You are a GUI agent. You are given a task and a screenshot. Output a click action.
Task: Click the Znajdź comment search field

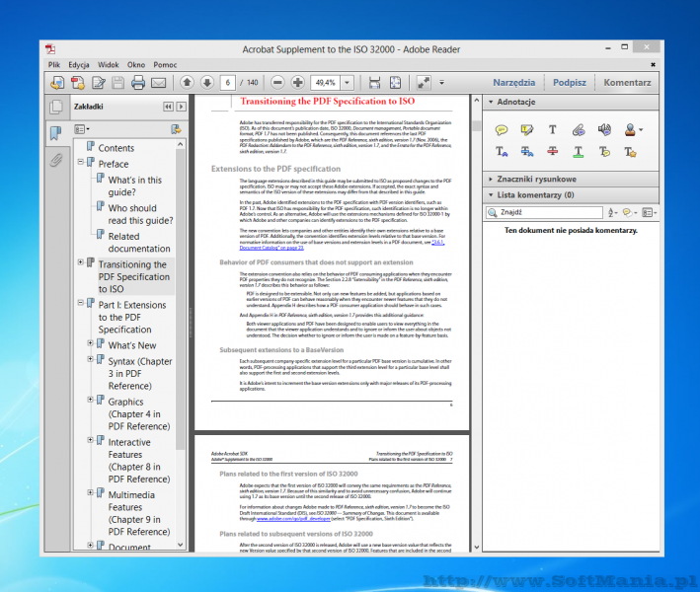coord(544,213)
